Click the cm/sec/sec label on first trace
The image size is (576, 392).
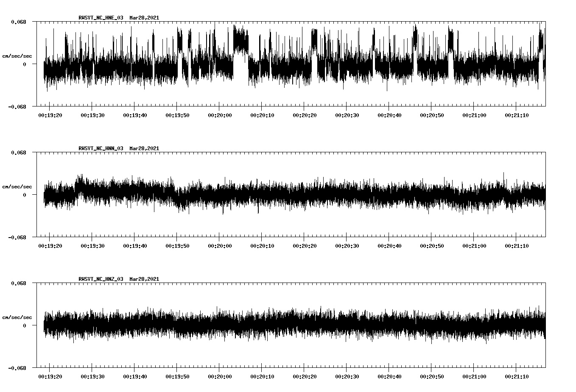(x=17, y=55)
